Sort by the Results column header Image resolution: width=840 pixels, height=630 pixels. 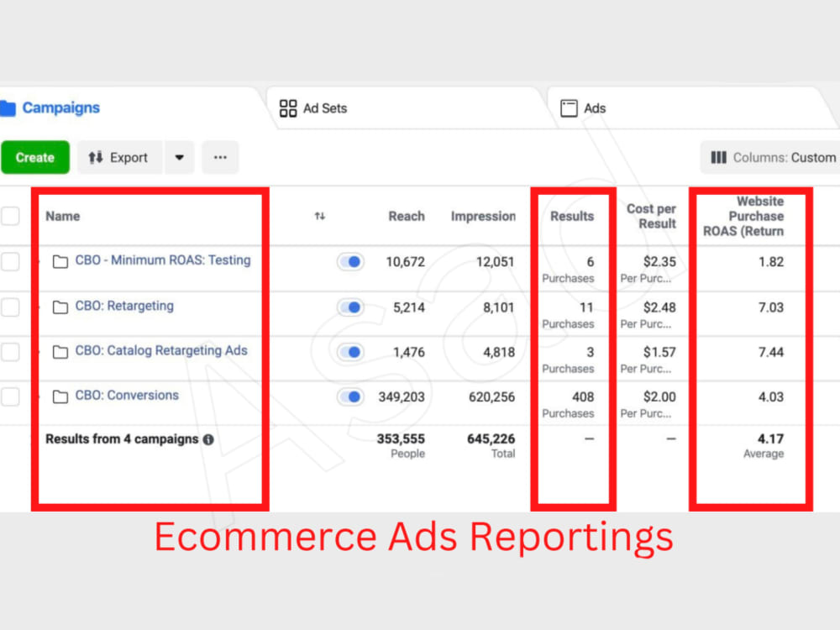(572, 217)
